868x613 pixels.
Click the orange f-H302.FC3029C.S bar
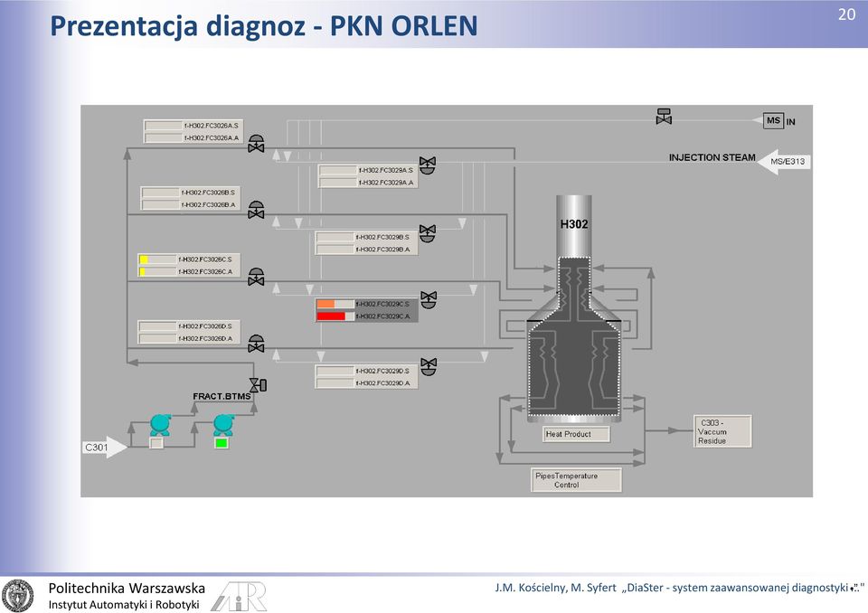click(x=335, y=304)
